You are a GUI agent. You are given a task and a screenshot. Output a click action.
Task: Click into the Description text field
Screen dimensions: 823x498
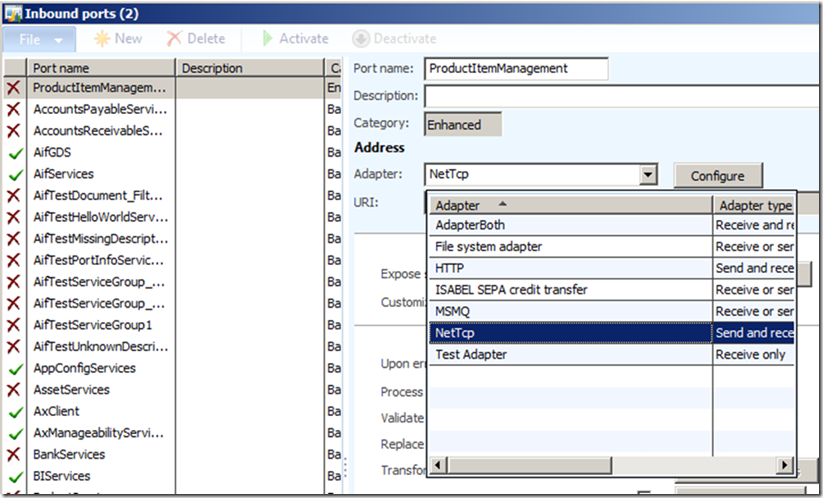[620, 96]
